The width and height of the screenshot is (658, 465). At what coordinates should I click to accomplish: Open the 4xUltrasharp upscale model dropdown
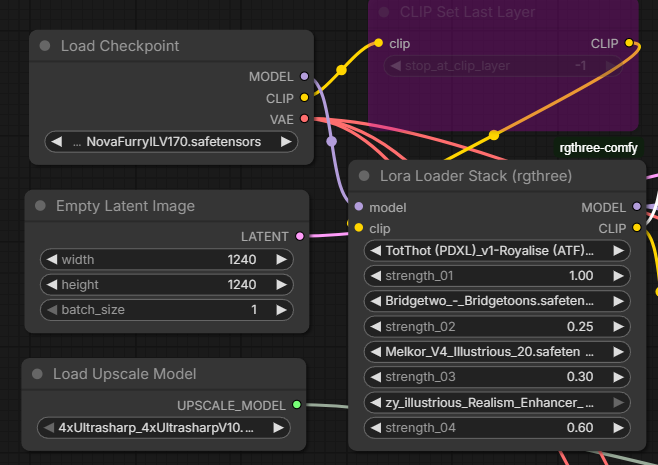coord(164,428)
